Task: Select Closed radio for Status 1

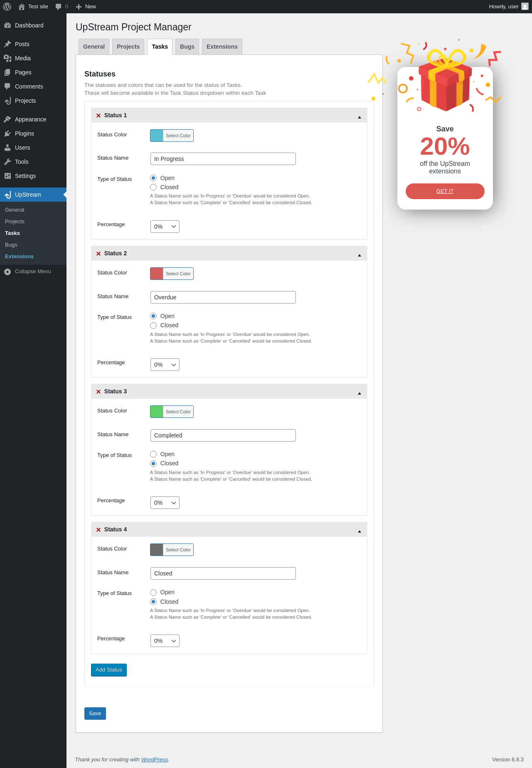Action: tap(153, 187)
